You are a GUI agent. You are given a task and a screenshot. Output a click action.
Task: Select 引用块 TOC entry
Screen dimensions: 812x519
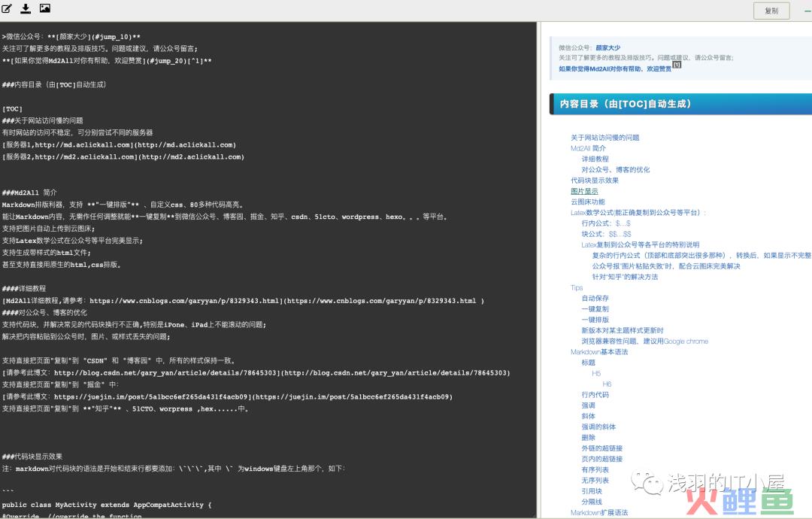click(x=591, y=491)
